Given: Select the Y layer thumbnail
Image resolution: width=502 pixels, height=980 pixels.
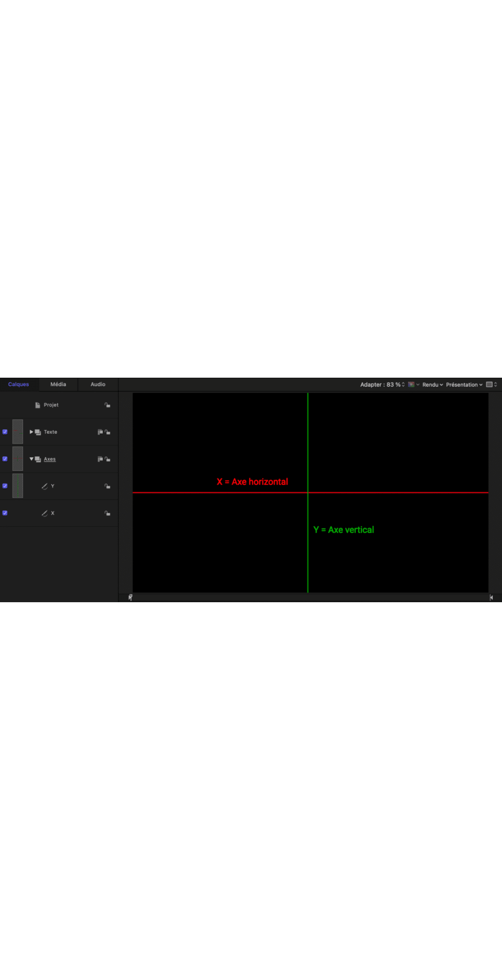Looking at the screenshot, I should tap(18, 486).
